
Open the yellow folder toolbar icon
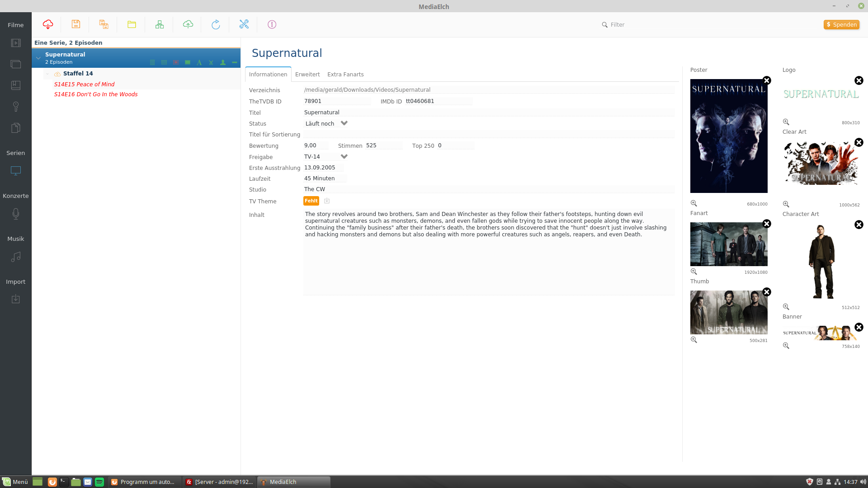coord(132,24)
